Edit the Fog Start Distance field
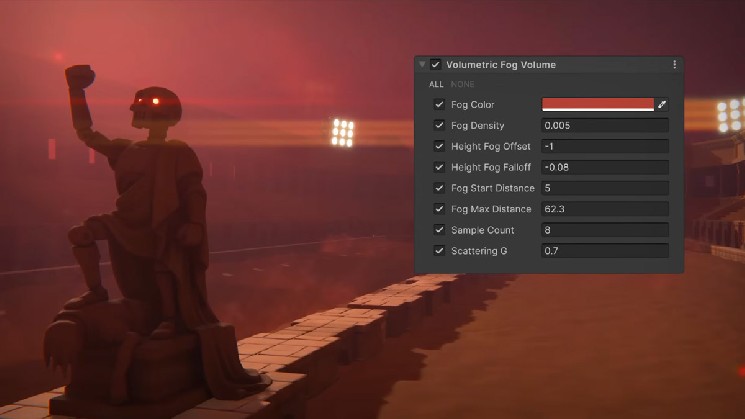Image resolution: width=745 pixels, height=419 pixels. pyautogui.click(x=605, y=188)
